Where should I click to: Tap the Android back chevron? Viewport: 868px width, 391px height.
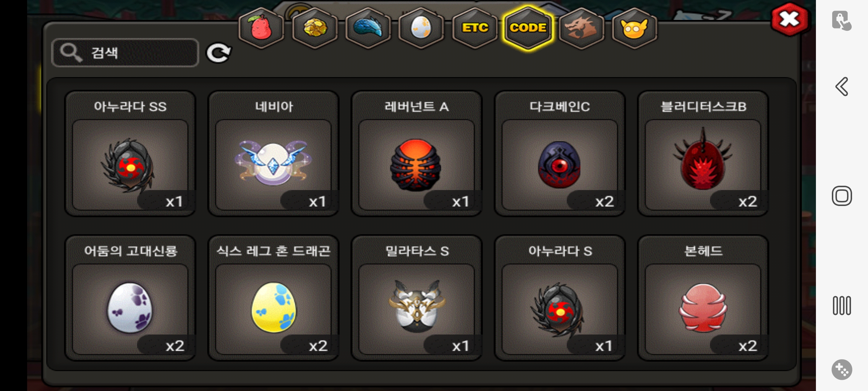842,87
